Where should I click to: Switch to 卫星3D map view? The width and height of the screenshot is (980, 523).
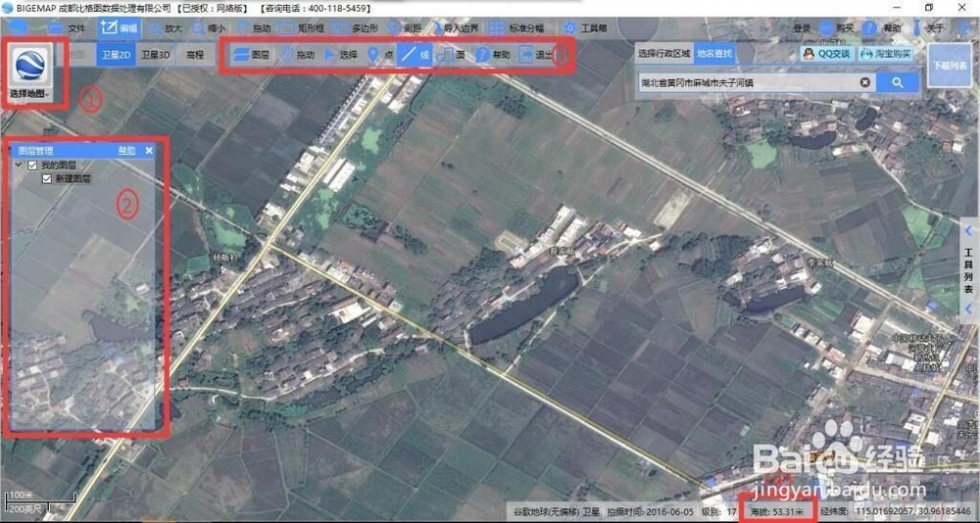(156, 55)
